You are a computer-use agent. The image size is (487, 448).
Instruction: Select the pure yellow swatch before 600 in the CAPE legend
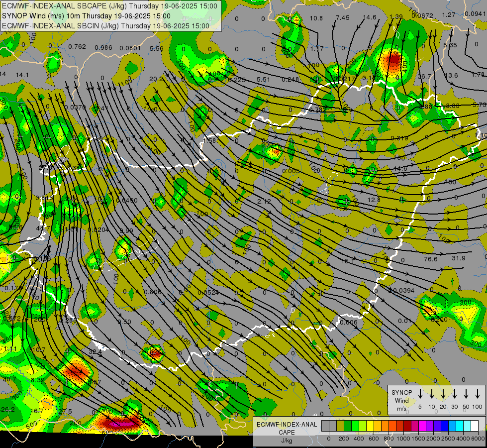click(x=370, y=426)
